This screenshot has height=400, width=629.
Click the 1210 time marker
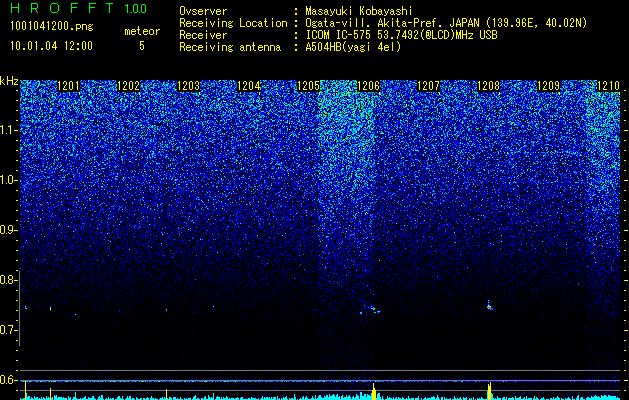click(609, 86)
